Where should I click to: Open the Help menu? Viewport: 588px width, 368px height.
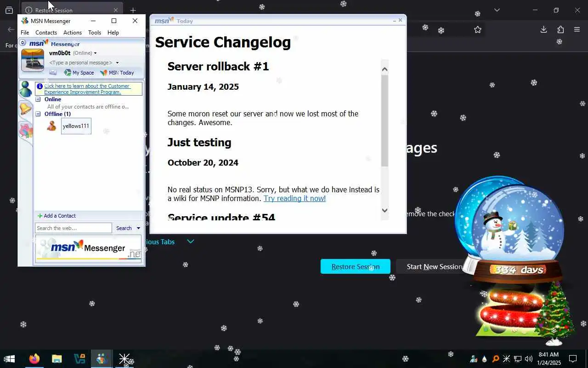pos(113,33)
